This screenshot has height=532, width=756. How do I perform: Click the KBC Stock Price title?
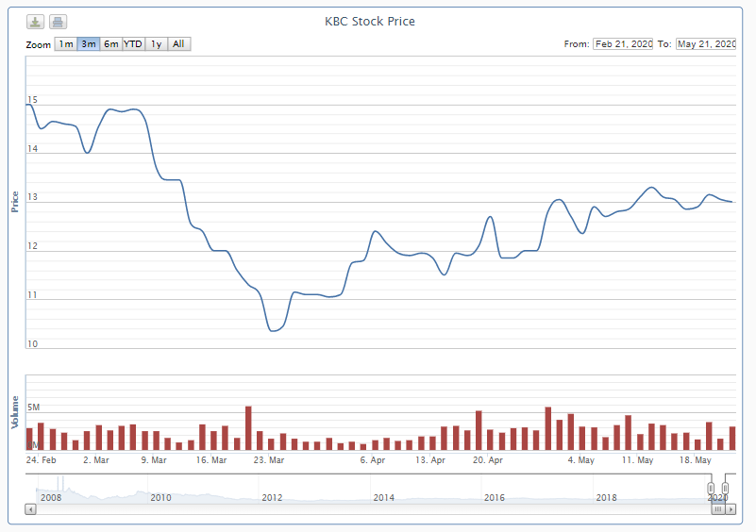click(x=370, y=21)
